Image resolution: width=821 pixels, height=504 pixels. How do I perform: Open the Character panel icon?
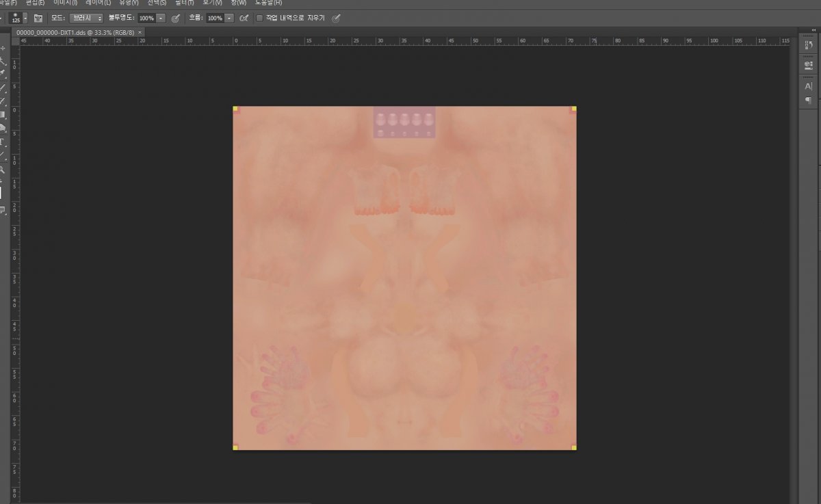tap(808, 86)
